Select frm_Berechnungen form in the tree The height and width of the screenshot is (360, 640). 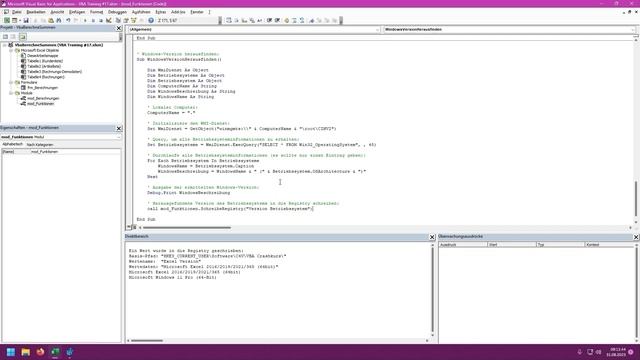pos(42,88)
